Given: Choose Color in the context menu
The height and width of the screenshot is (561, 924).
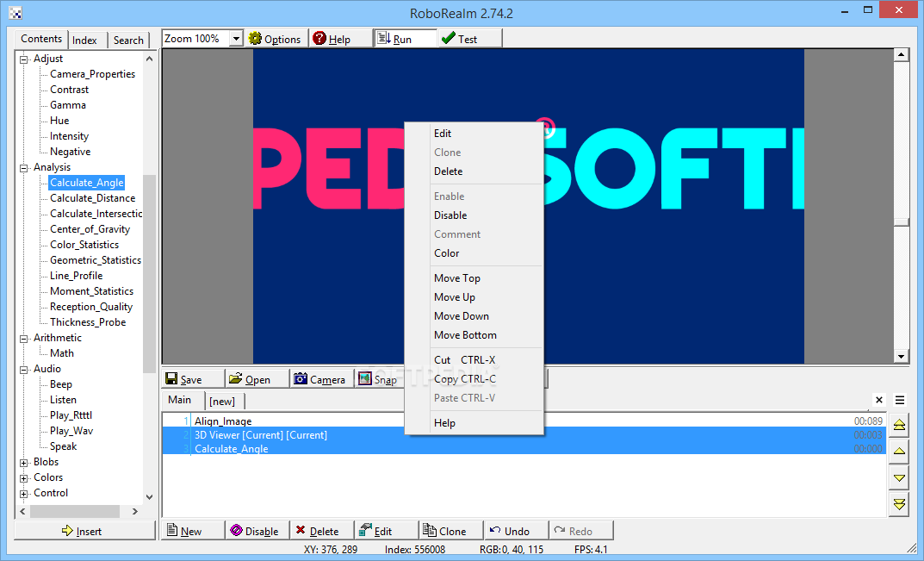Looking at the screenshot, I should point(474,253).
